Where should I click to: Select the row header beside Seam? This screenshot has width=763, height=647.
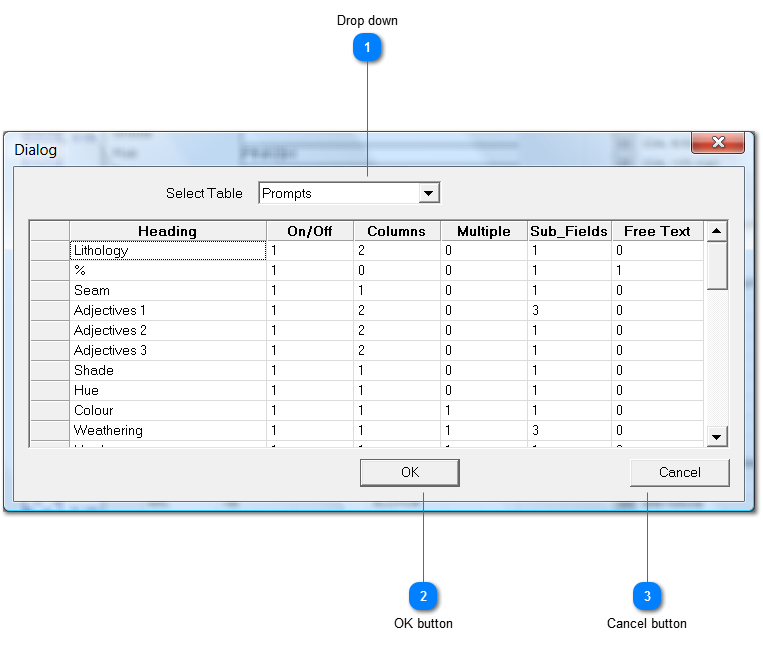point(49,291)
